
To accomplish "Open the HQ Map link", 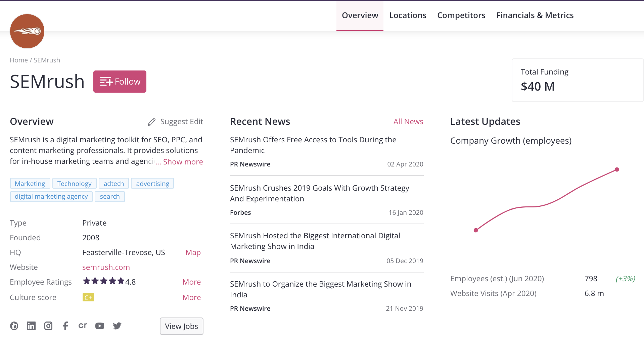I will click(x=193, y=252).
